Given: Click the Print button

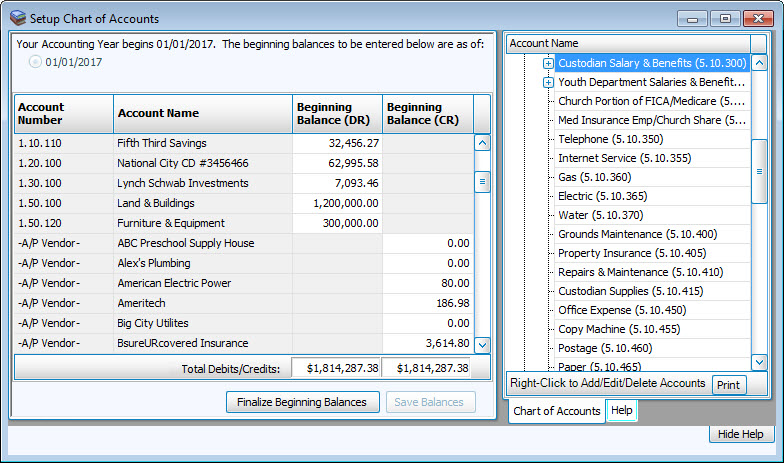Looking at the screenshot, I should coord(729,384).
